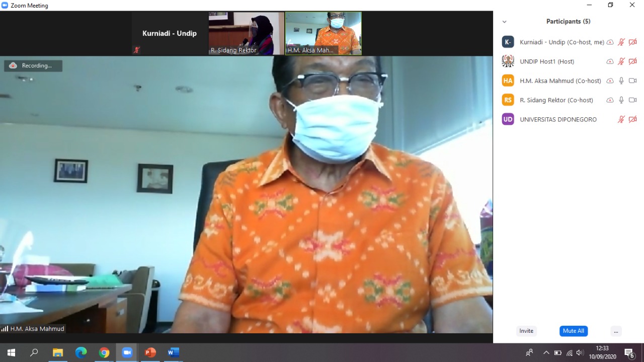Open Windows taskbar search
This screenshot has height=362, width=644.
[34, 352]
